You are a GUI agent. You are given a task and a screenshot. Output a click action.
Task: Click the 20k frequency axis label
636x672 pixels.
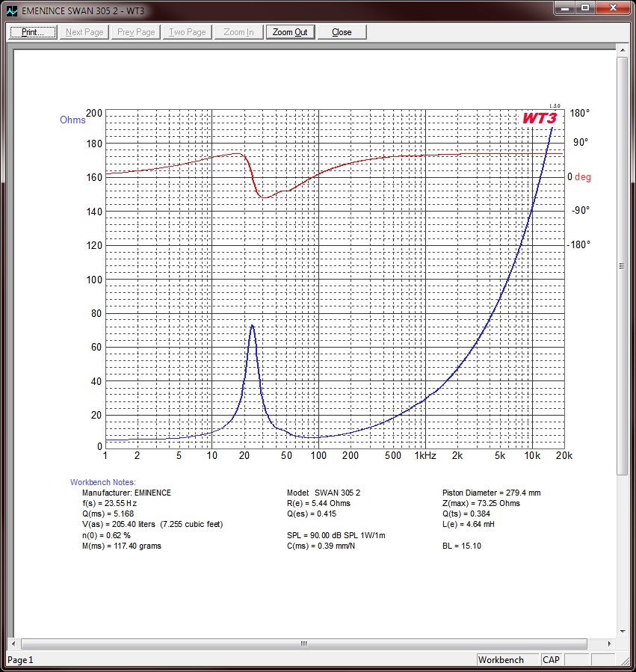tap(564, 455)
